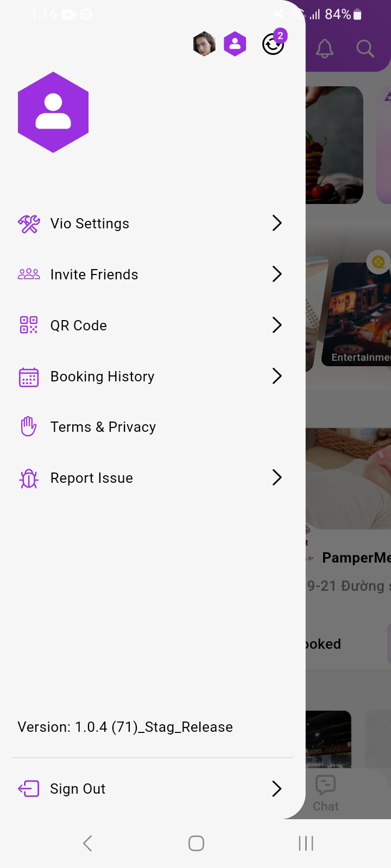Tap the Terms & Privacy hand icon
The width and height of the screenshot is (391, 868).
pyautogui.click(x=29, y=427)
